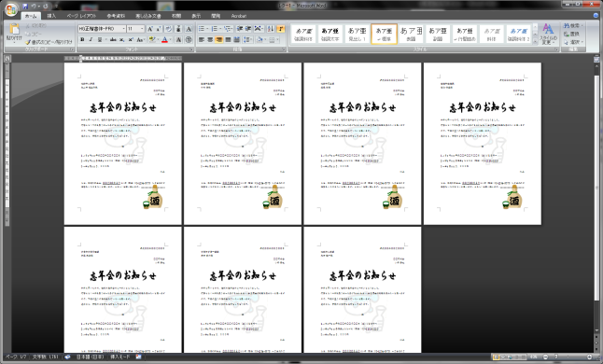Open the font size dropdown

click(x=142, y=29)
